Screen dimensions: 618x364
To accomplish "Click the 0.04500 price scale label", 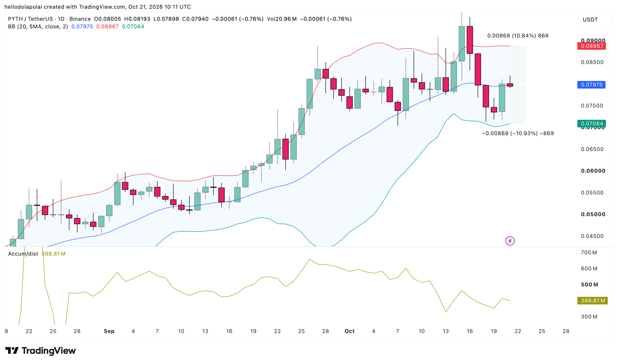I will point(592,236).
